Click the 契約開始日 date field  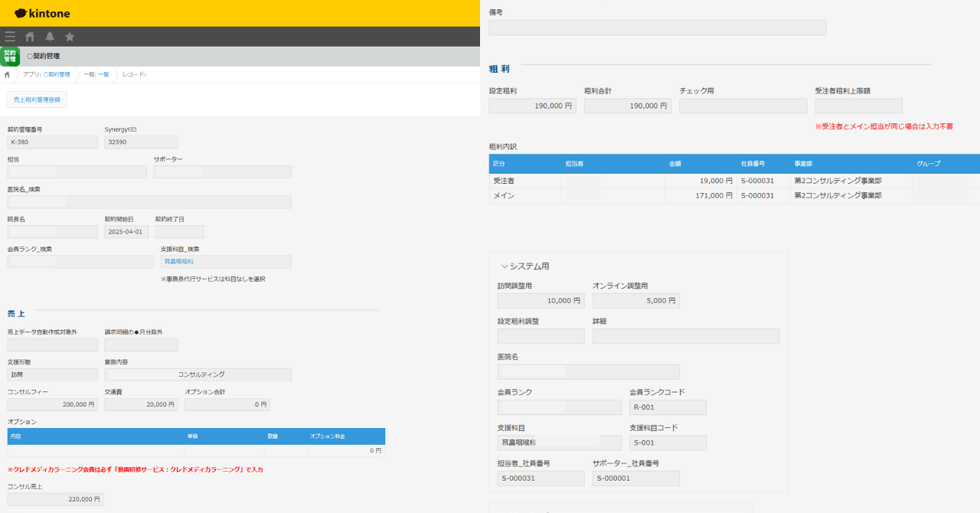click(126, 232)
